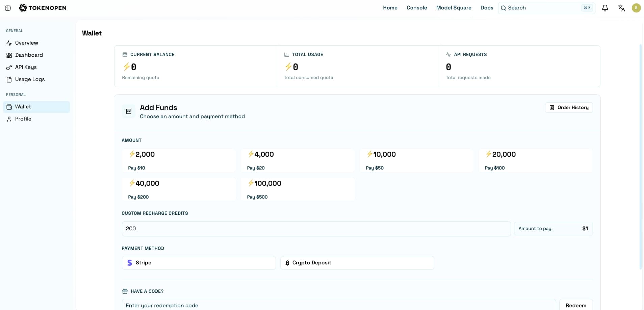The image size is (644, 310).
Task: Click the page vertical scrollbar
Action: click(641, 157)
